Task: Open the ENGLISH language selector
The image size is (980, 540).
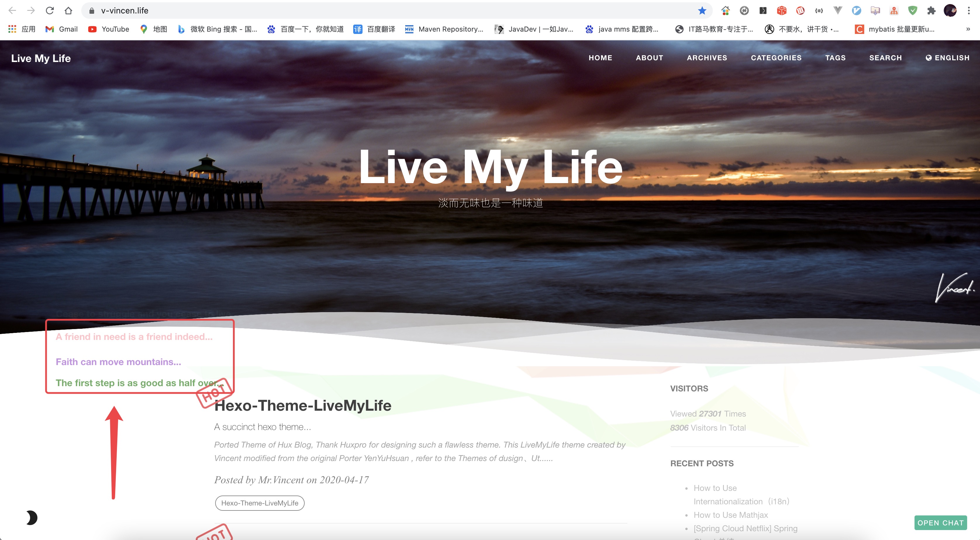Action: tap(947, 58)
